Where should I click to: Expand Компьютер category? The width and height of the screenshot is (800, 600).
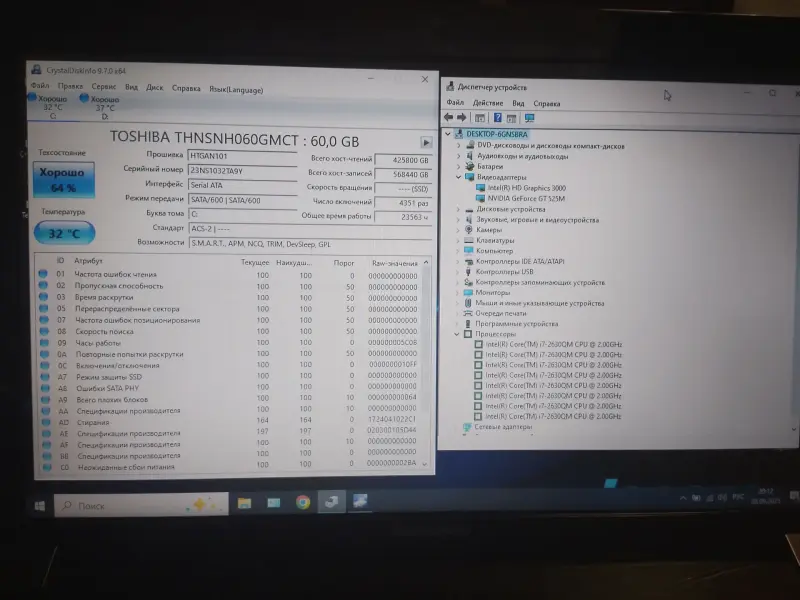point(457,251)
